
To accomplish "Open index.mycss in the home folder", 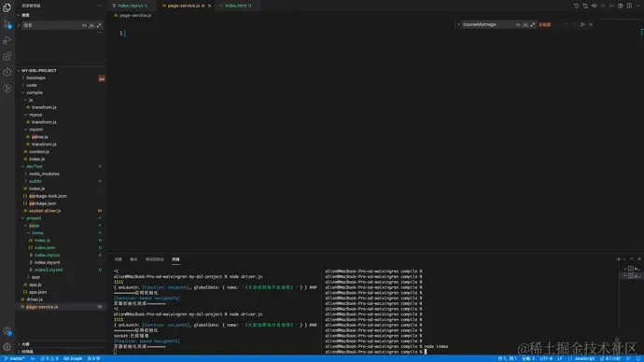I will pyautogui.click(x=47, y=256).
